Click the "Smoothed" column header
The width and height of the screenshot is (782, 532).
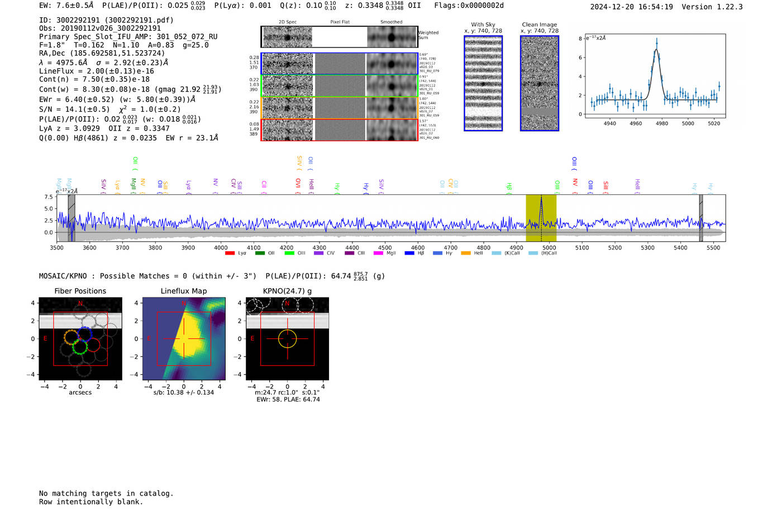coord(392,22)
